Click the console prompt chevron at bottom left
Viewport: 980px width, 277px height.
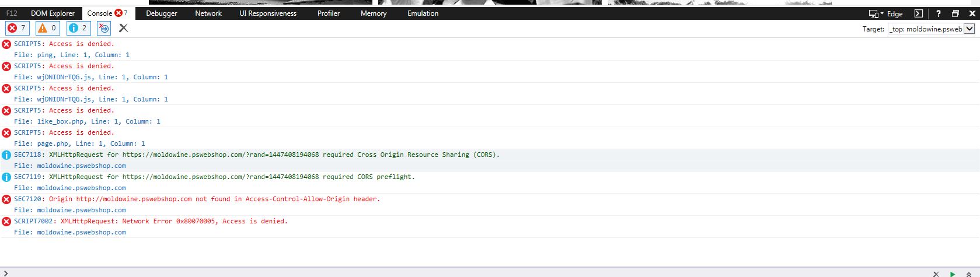5,273
